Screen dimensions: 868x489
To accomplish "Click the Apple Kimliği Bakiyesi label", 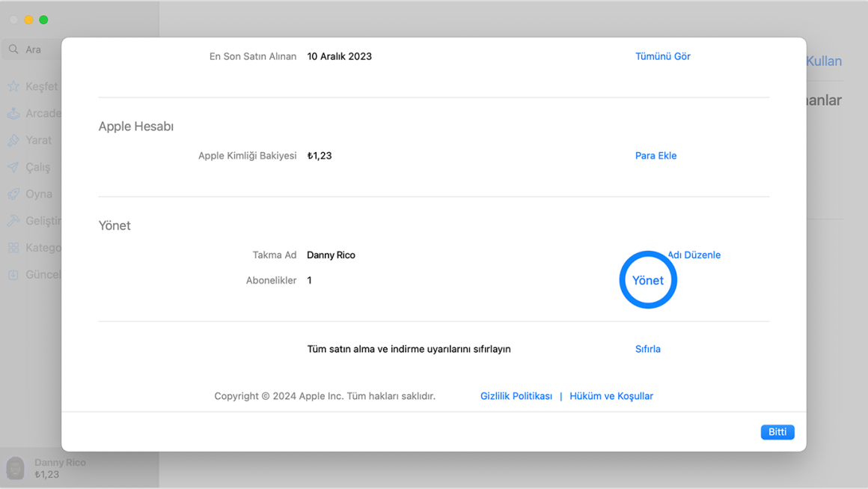I will 248,156.
